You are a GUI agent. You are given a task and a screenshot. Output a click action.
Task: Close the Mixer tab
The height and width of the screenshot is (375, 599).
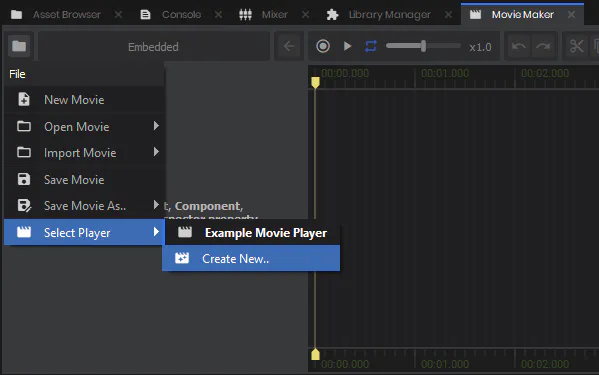(x=306, y=15)
